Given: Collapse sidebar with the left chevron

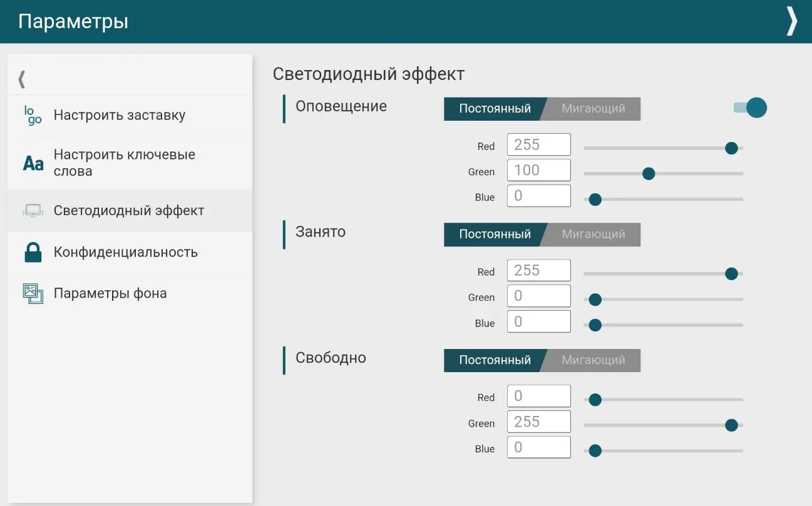Looking at the screenshot, I should pyautogui.click(x=22, y=79).
